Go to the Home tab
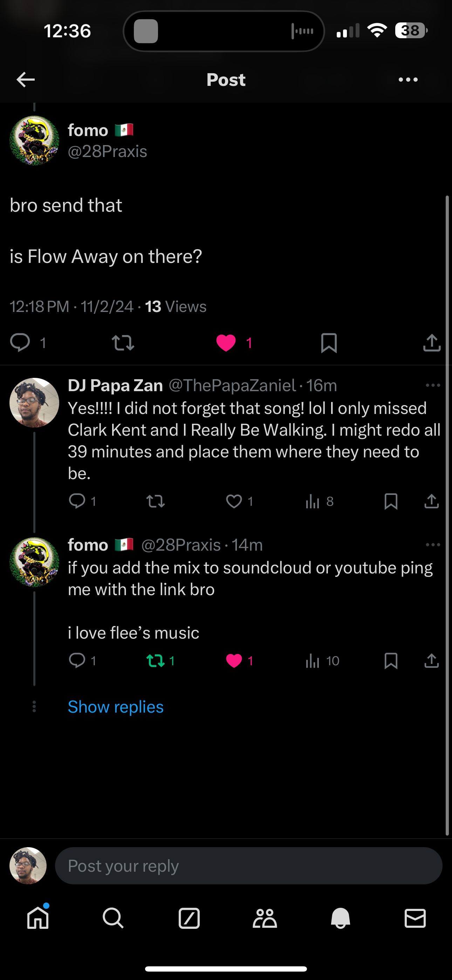Viewport: 452px width, 980px height. point(38,918)
